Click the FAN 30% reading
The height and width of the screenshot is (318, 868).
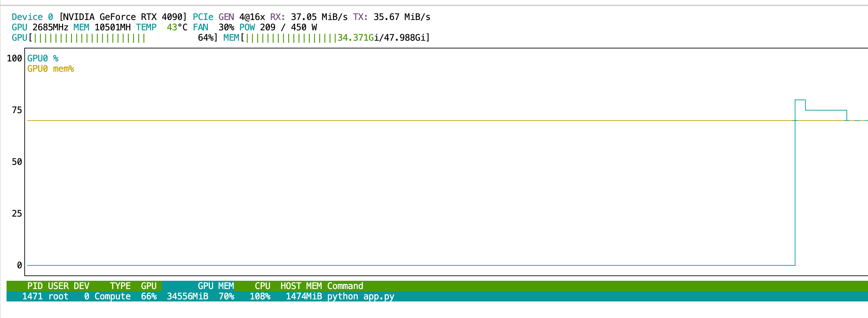[213, 27]
